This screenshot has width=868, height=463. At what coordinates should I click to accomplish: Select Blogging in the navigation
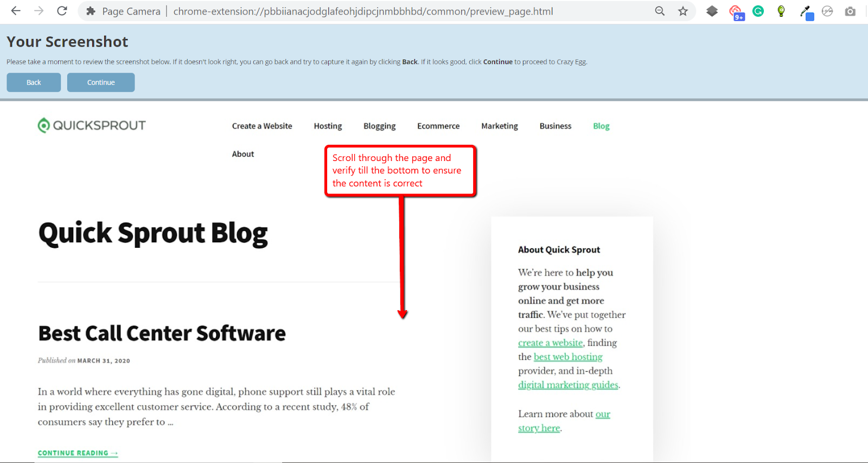click(x=379, y=126)
